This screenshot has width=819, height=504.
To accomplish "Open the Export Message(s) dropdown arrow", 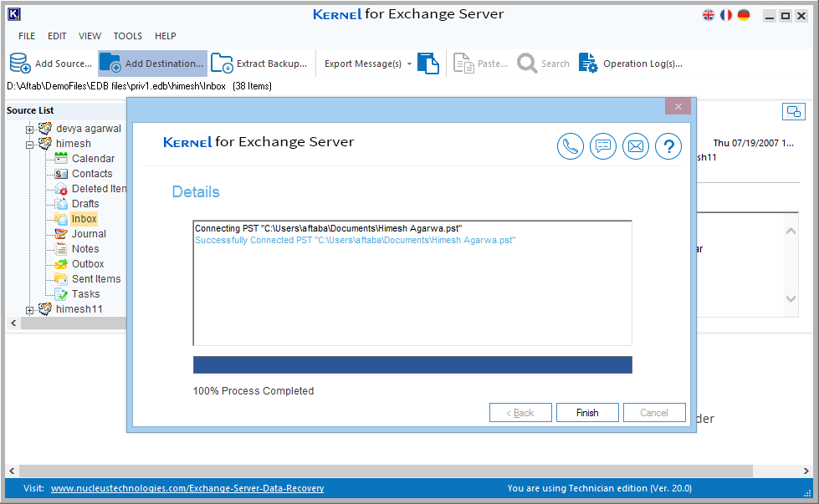I will pos(410,64).
